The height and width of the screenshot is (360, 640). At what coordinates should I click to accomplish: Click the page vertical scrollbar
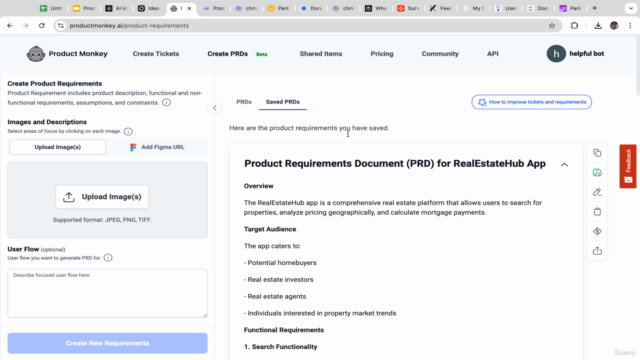(638, 65)
